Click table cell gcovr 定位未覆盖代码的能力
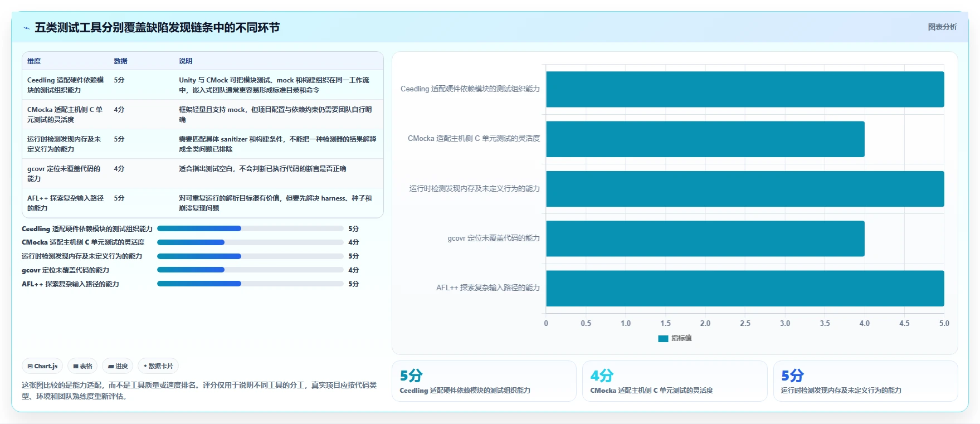 [66, 174]
